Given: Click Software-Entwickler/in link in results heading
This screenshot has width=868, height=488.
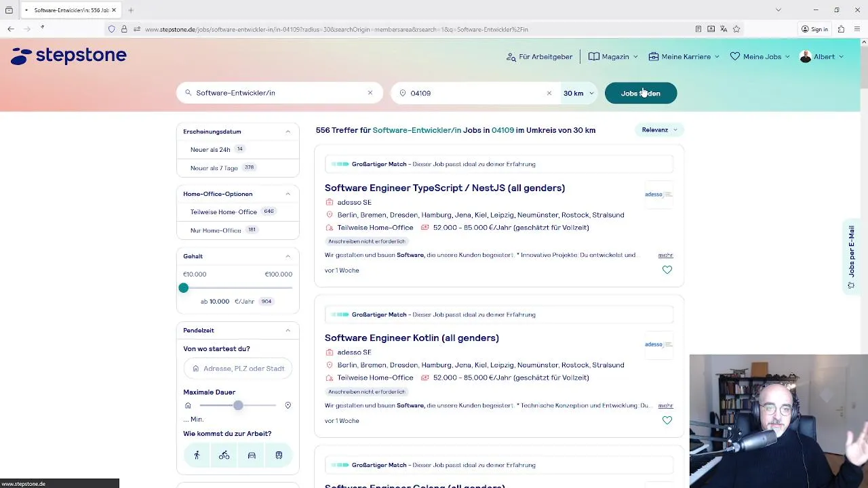Looking at the screenshot, I should pyautogui.click(x=417, y=130).
